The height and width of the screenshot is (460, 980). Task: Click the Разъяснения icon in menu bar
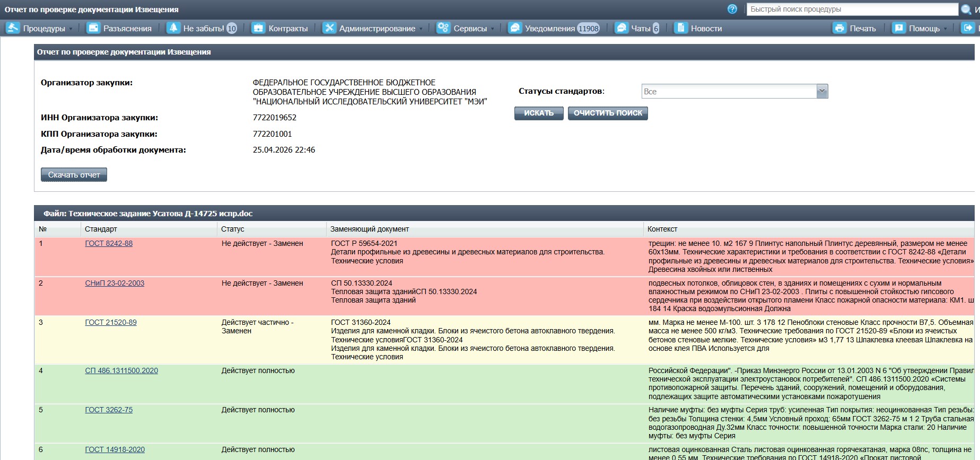coord(93,28)
